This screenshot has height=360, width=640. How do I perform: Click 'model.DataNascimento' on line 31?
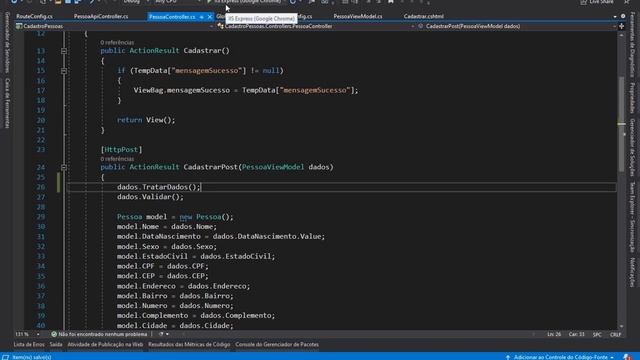(x=159, y=236)
